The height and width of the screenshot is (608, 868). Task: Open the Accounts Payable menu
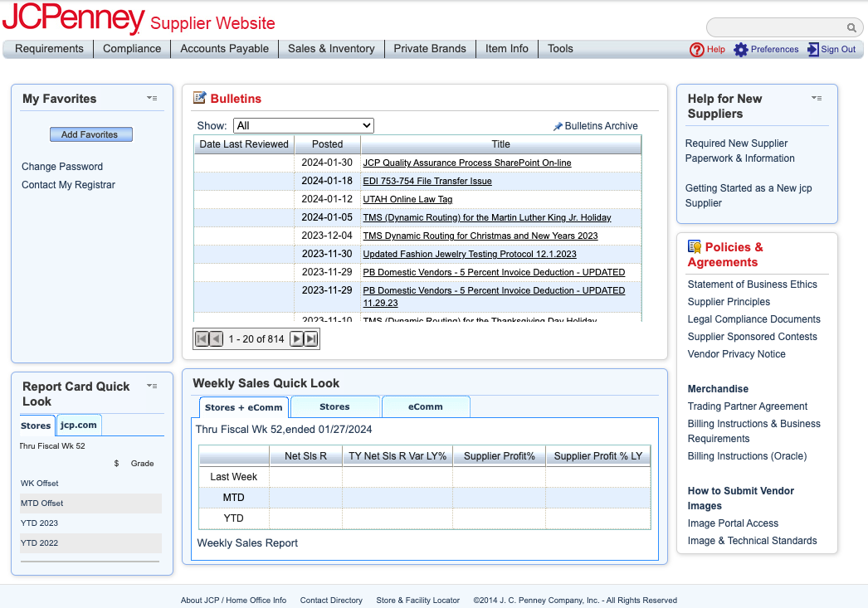click(224, 49)
